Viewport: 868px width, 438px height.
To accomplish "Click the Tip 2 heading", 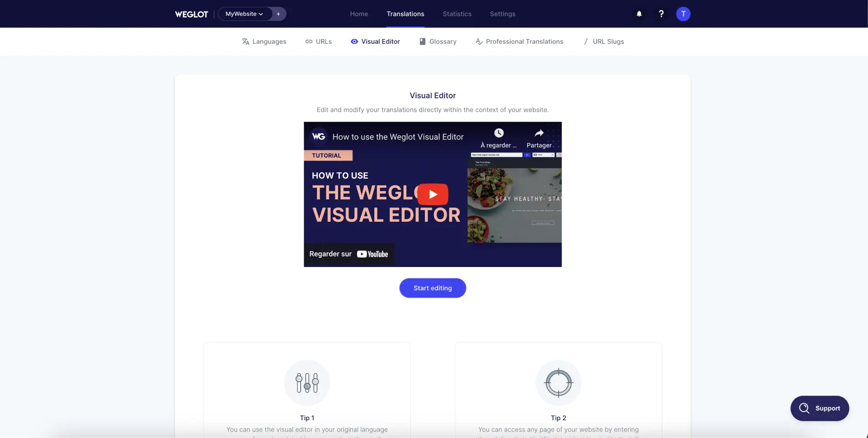I will click(x=558, y=418).
